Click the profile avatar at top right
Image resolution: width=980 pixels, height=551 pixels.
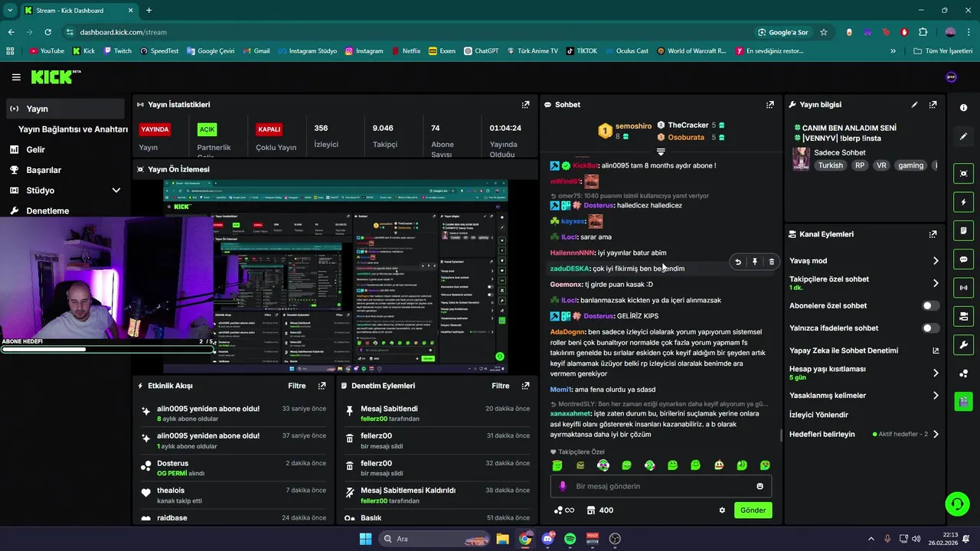952,77
